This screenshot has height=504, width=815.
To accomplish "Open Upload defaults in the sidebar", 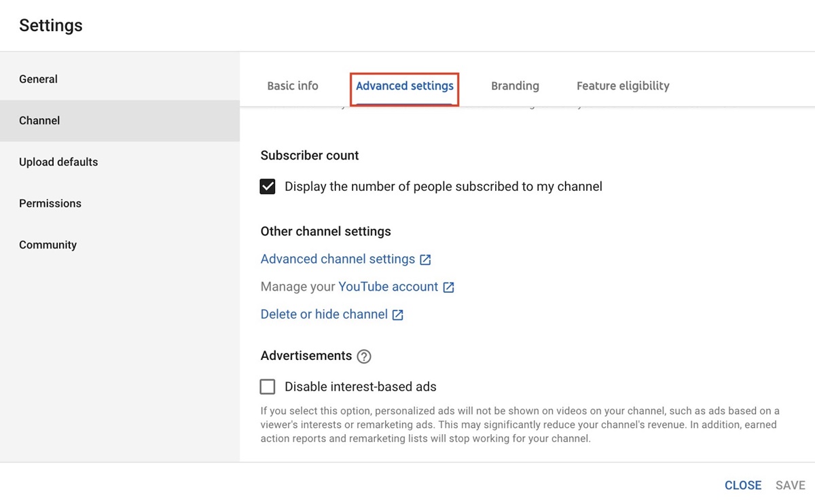I will [58, 162].
